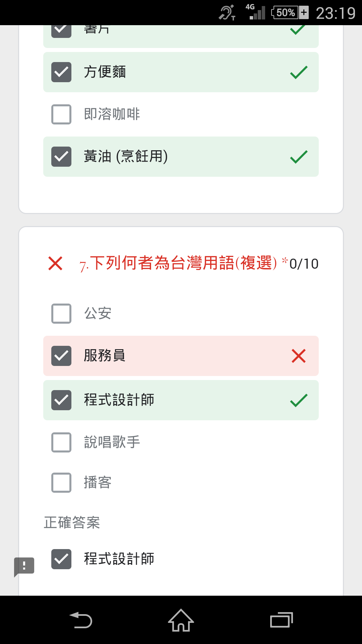The width and height of the screenshot is (362, 644).
Task: Tap the battery 50% status icon
Action: [290, 12]
